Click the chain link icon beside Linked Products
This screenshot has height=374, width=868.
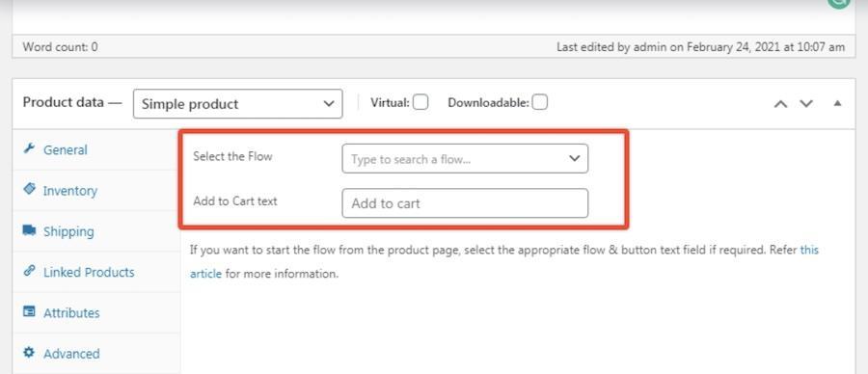[29, 271]
